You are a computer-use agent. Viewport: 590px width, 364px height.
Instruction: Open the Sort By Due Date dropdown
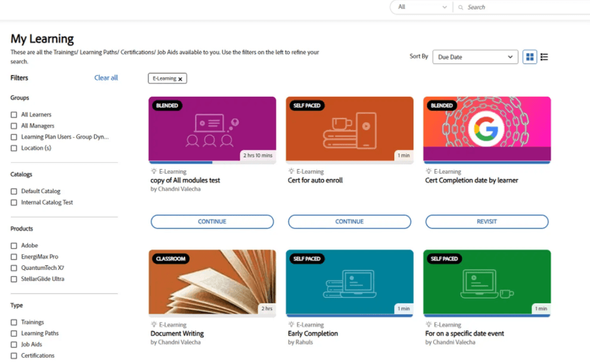point(475,57)
